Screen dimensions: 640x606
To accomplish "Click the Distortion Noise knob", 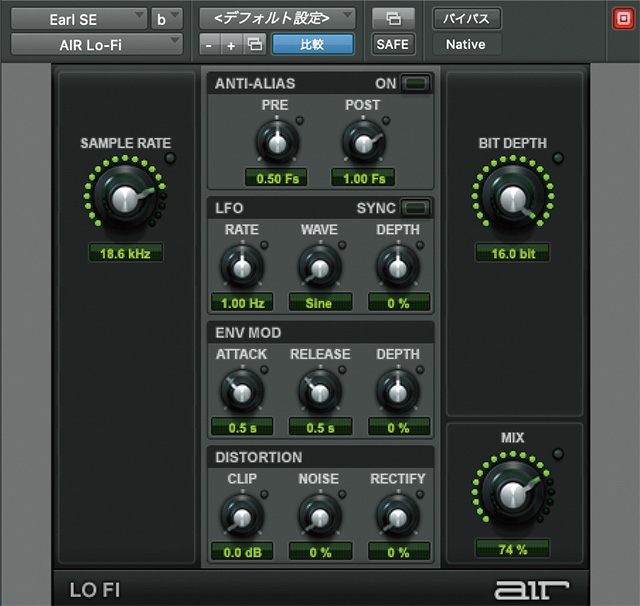I will [x=320, y=517].
